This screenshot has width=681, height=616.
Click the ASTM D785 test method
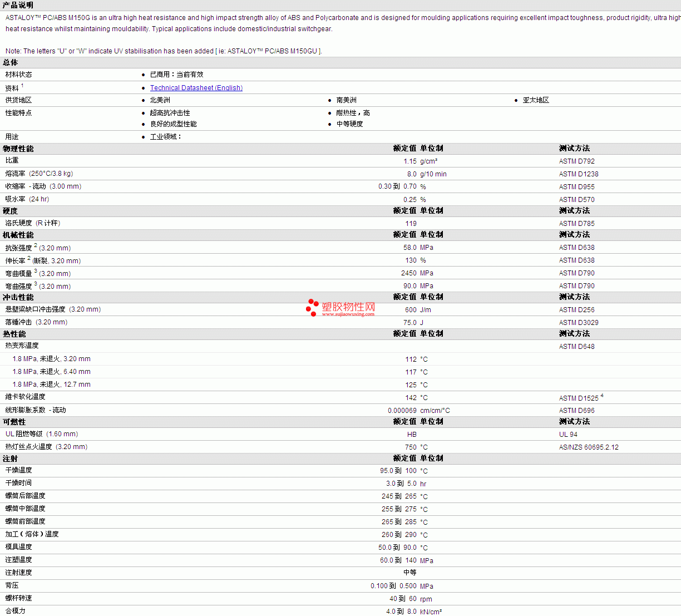(577, 224)
